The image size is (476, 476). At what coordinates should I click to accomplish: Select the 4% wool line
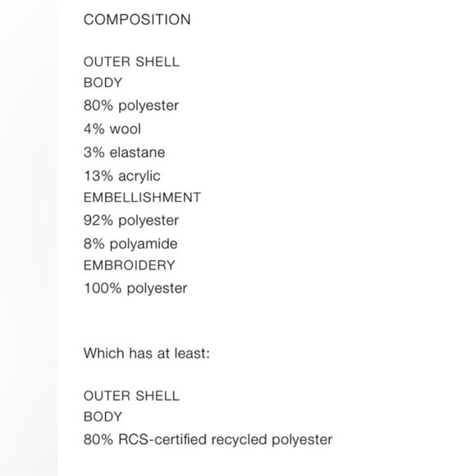pyautogui.click(x=112, y=129)
